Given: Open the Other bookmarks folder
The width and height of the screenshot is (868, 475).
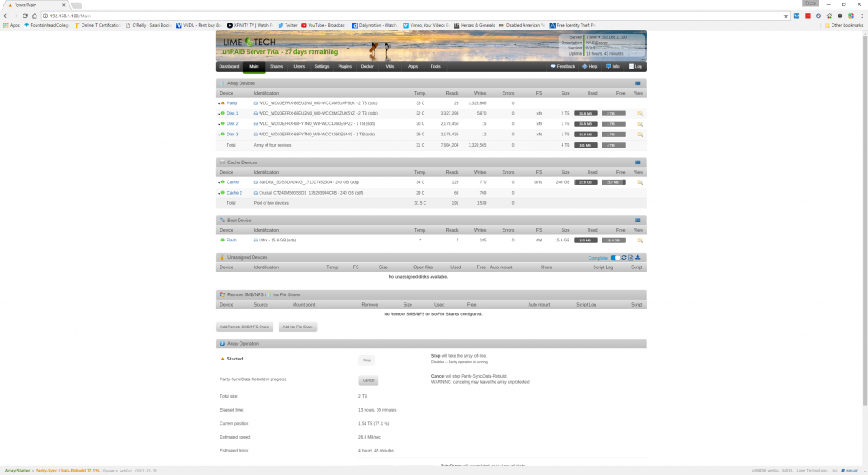Looking at the screenshot, I should 844,25.
